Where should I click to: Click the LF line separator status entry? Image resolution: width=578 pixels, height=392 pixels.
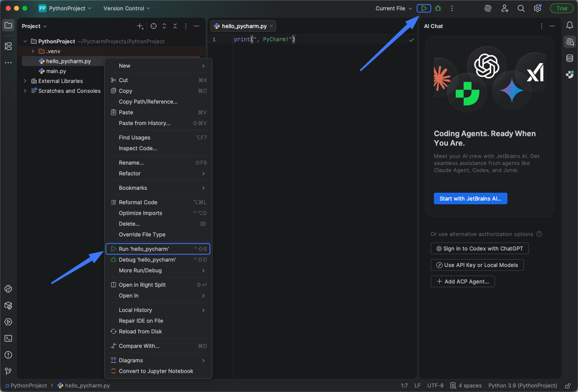point(417,385)
